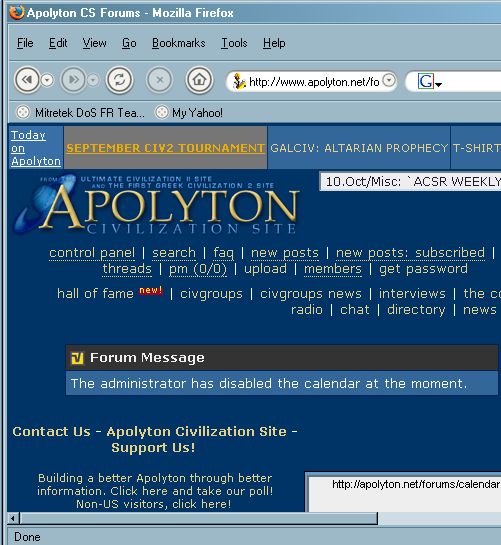Open the members list link
This screenshot has width=501, height=545.
point(333,269)
